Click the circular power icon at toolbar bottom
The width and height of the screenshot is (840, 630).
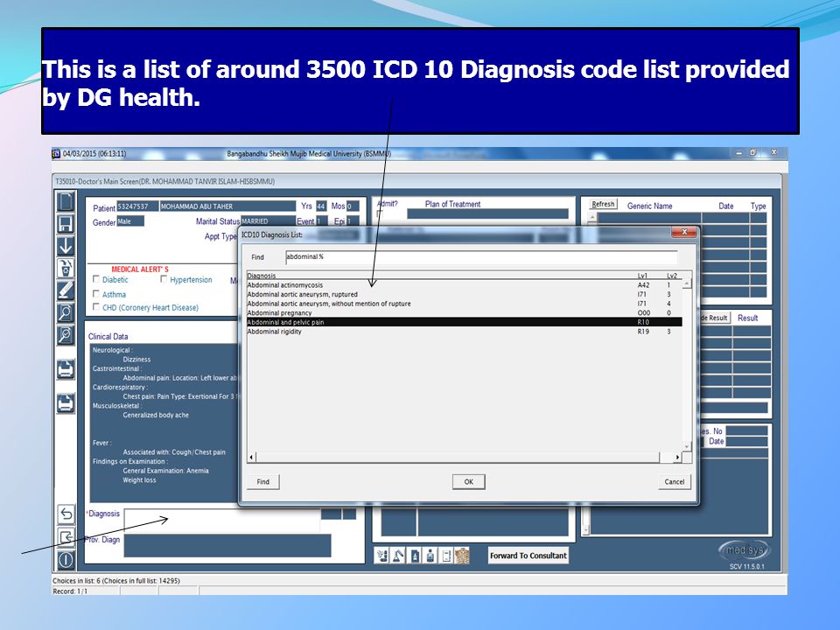point(66,560)
